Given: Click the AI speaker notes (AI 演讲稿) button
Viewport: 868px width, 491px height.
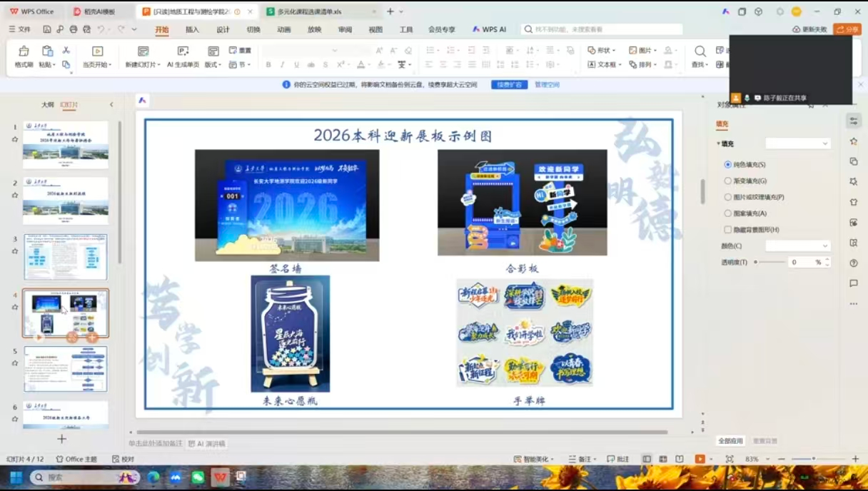Looking at the screenshot, I should click(x=206, y=443).
